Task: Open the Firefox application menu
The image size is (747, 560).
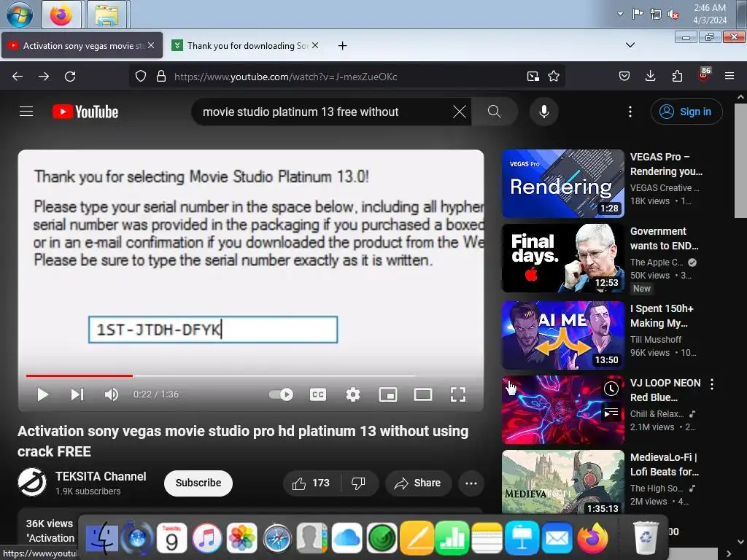Action: pos(729,76)
